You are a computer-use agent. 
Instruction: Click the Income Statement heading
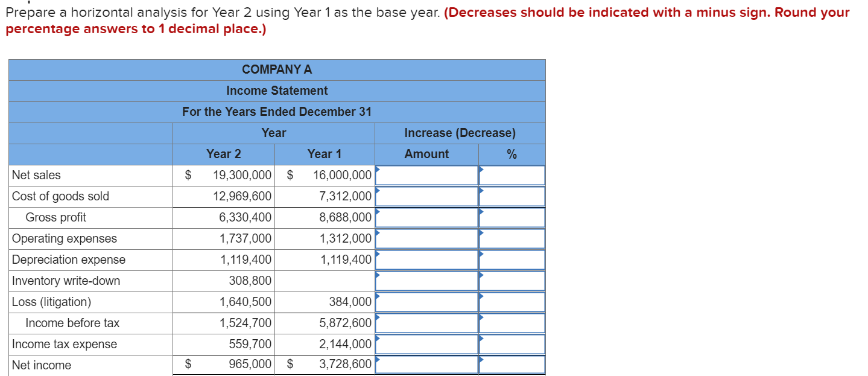tap(277, 91)
